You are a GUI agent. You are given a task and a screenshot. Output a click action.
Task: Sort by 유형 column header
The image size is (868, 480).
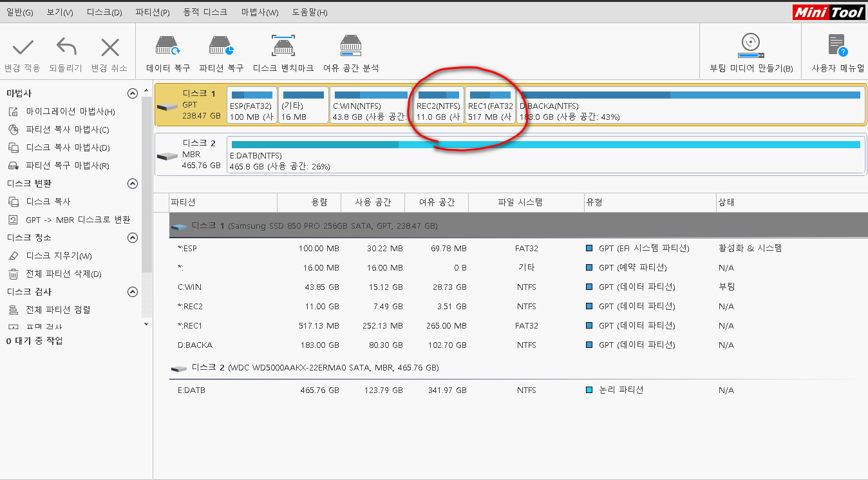(x=650, y=202)
